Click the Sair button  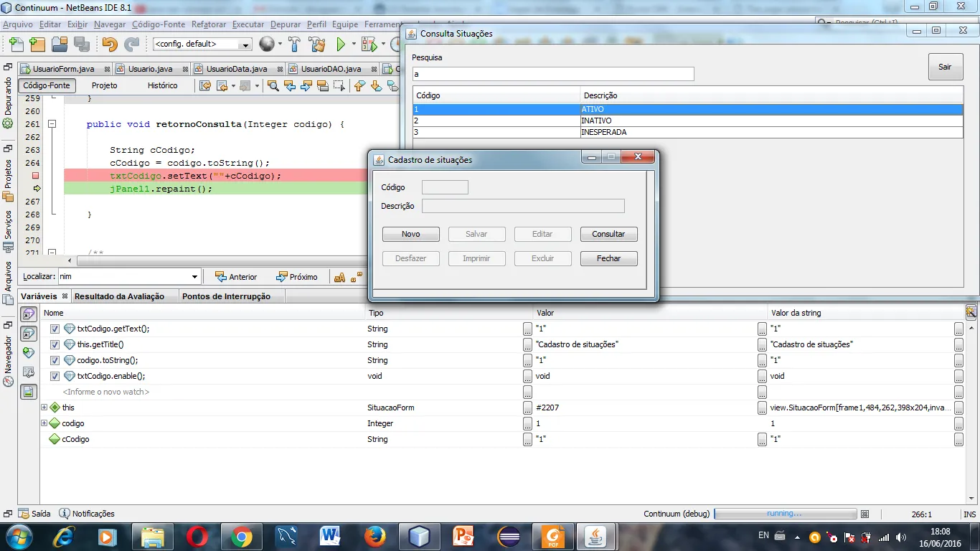[x=945, y=67]
